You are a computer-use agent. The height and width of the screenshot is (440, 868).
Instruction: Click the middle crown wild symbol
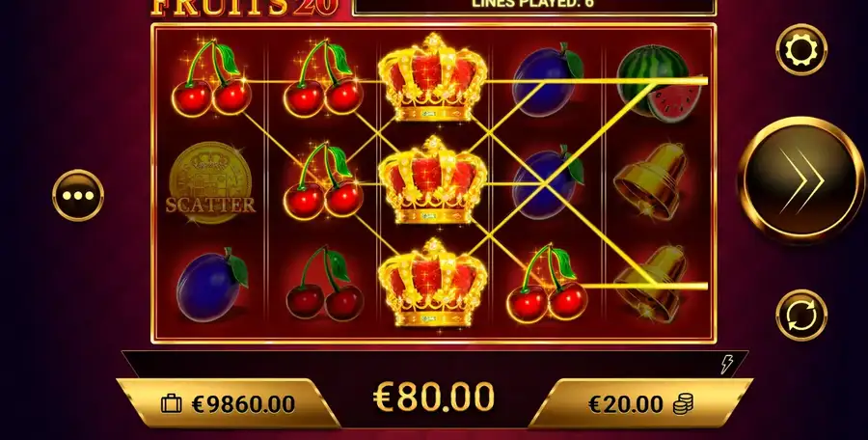click(x=432, y=180)
